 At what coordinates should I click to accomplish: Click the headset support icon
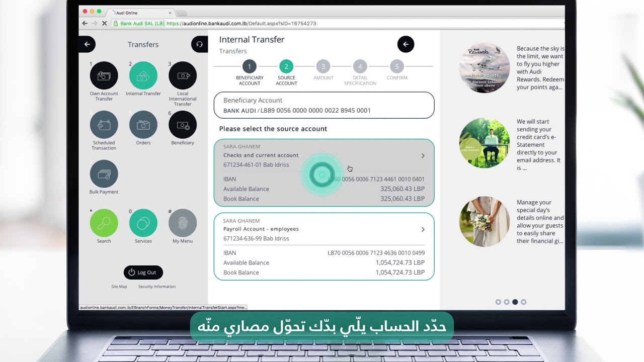click(200, 44)
